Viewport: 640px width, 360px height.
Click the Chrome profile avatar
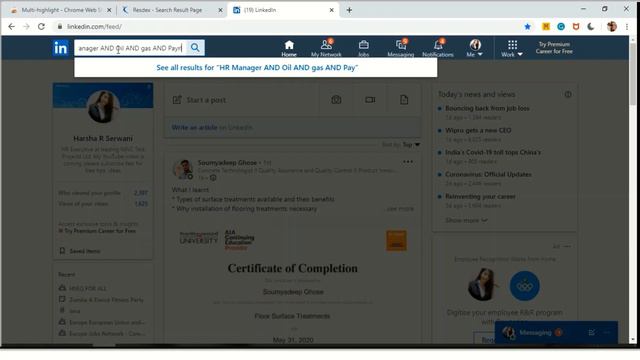tap(611, 27)
